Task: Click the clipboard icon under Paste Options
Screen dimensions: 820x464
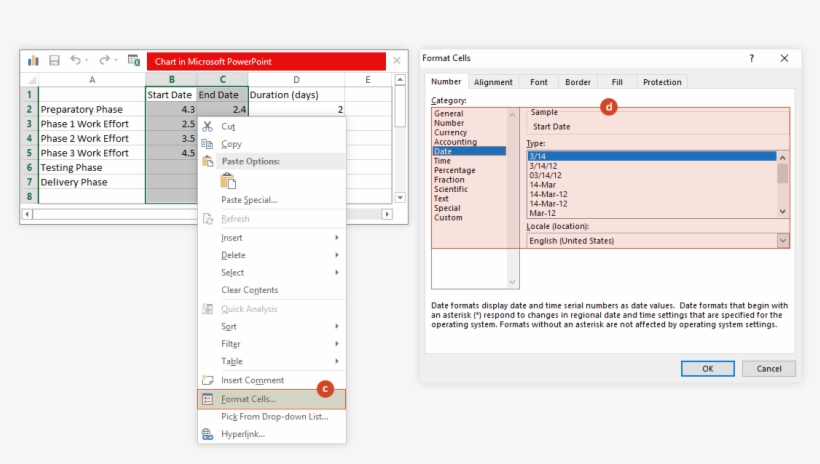Action: (228, 181)
